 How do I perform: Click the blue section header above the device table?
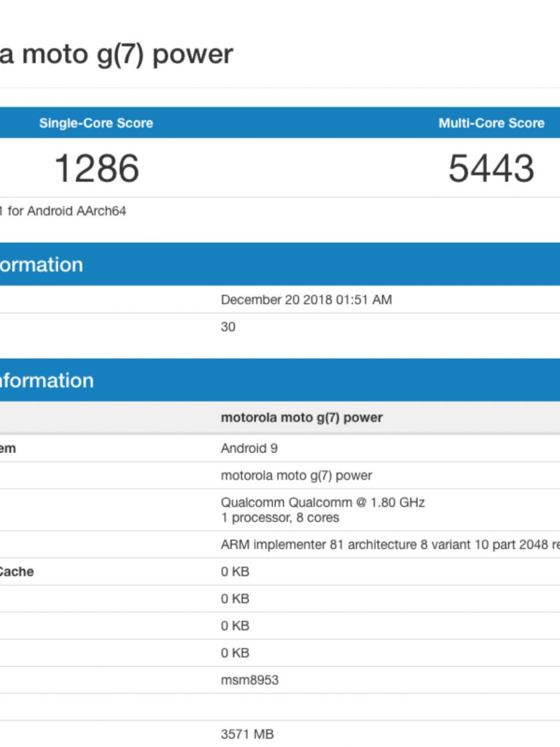pos(47,381)
